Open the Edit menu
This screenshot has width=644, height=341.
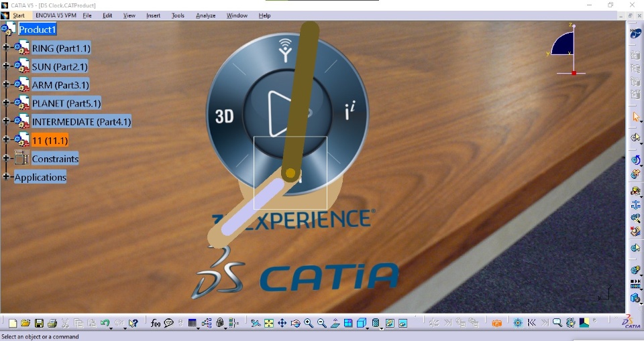pos(107,15)
